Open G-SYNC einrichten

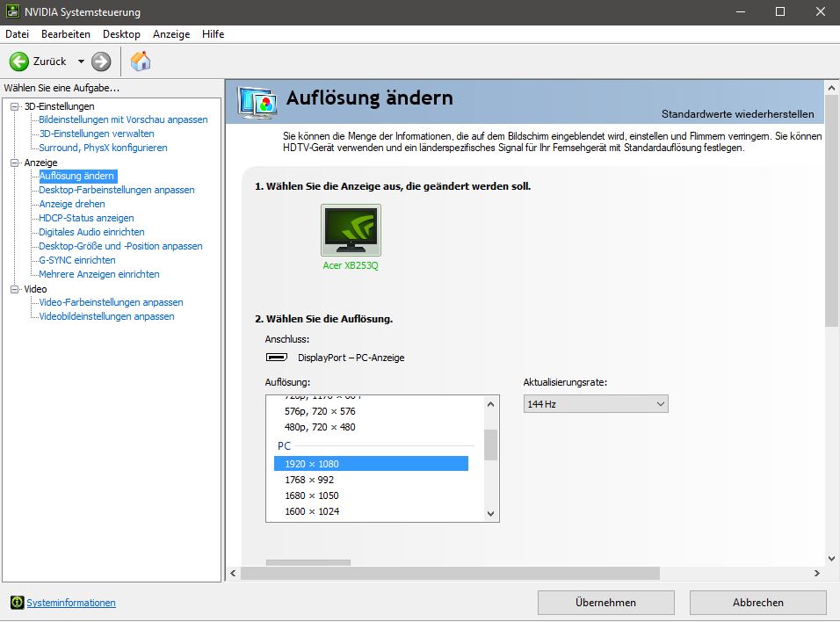77,260
